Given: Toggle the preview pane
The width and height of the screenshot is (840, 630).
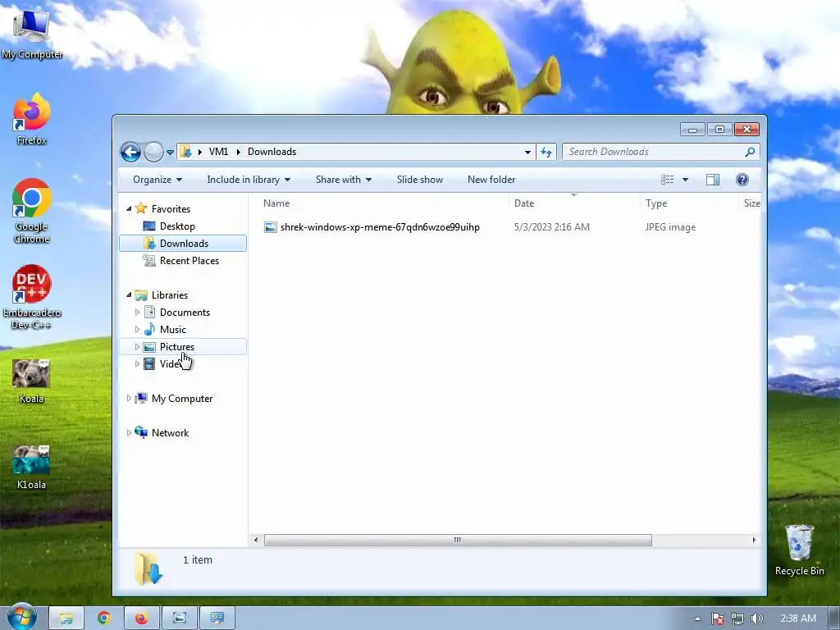Looking at the screenshot, I should point(713,180).
